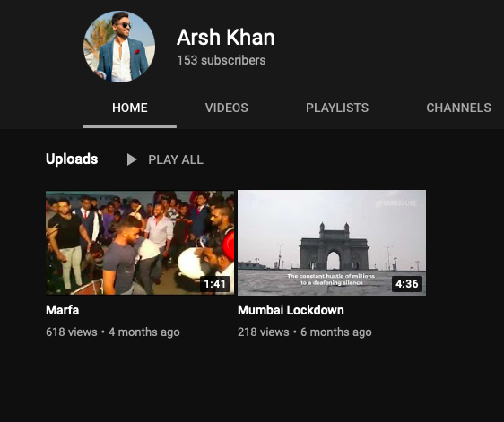Click the PLAY ALL text link
The height and width of the screenshot is (422, 504).
pyautogui.click(x=176, y=159)
